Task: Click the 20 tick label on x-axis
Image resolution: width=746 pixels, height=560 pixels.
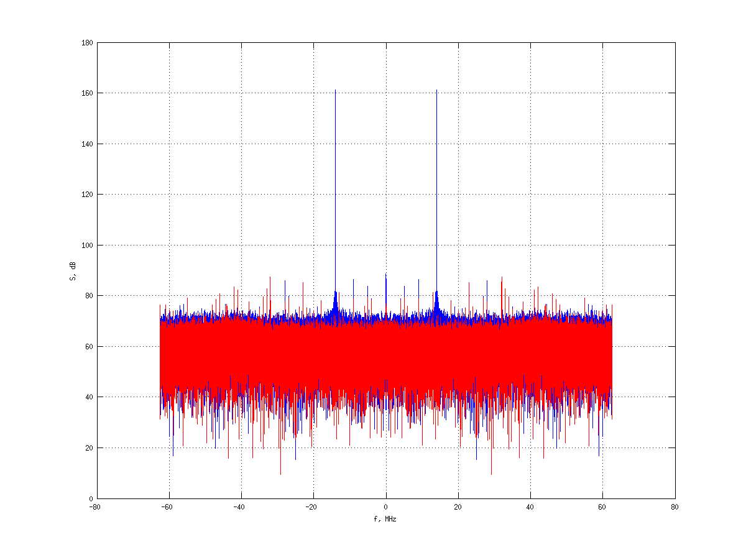Action: (458, 507)
